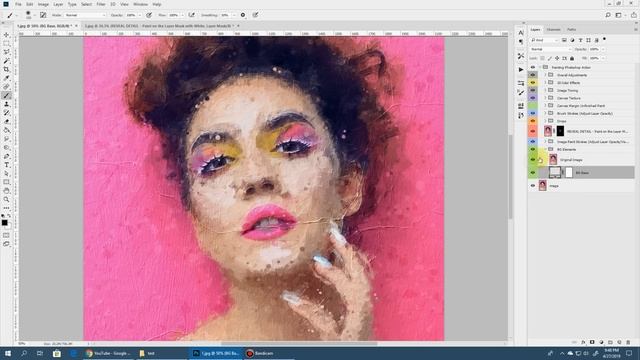
Task: Hide the Canvas Texture group
Action: (532, 98)
